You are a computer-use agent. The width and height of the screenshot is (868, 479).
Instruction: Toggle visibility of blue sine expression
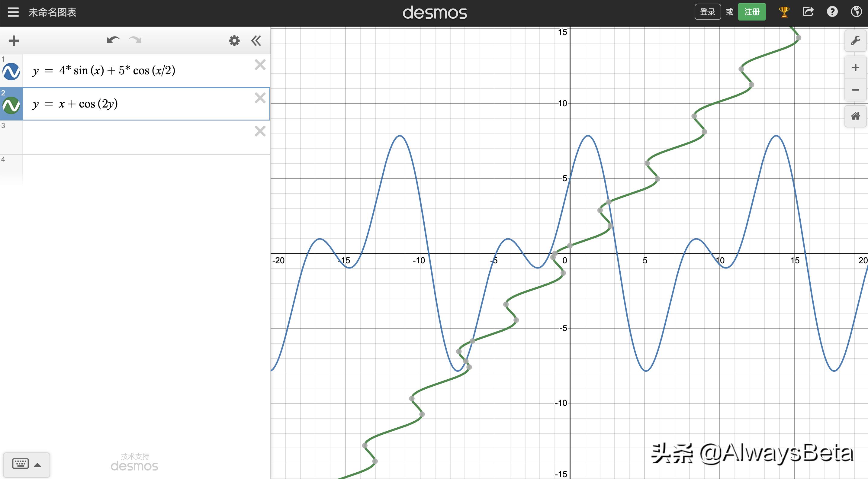click(11, 71)
